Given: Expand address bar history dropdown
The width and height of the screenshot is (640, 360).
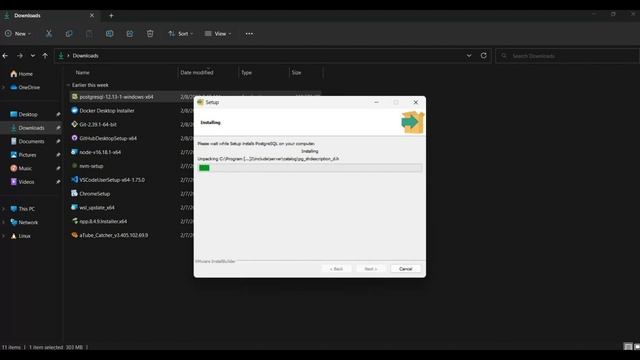Looking at the screenshot, I should [469, 56].
